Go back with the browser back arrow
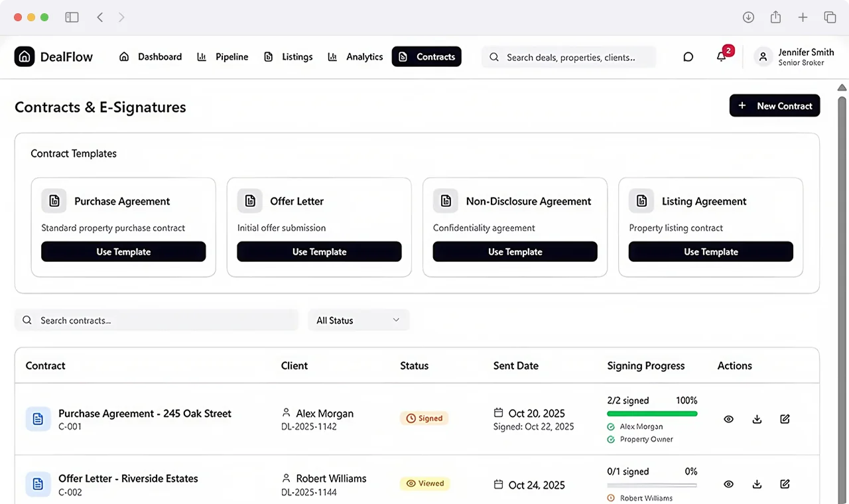 [x=100, y=17]
